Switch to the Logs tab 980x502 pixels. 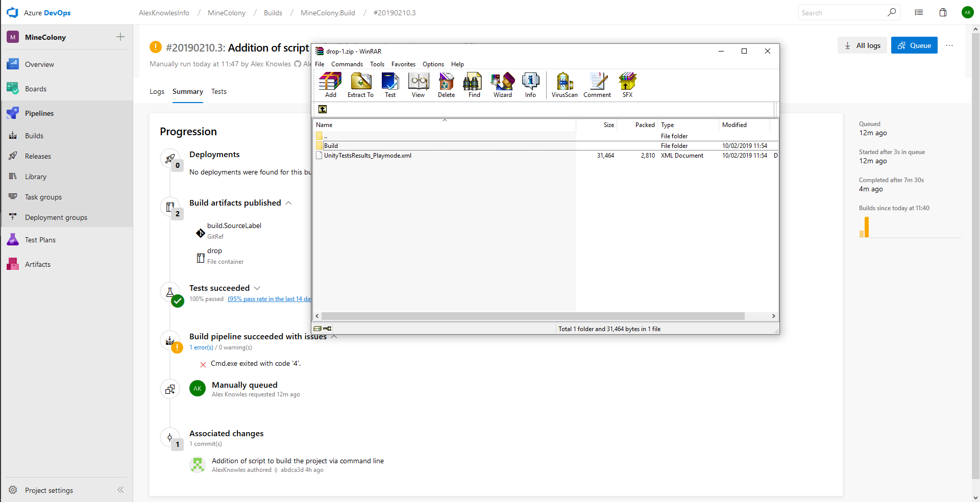coord(157,92)
